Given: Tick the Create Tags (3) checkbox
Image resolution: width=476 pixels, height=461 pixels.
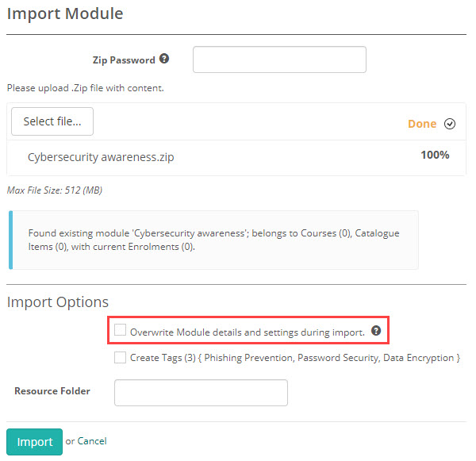Looking at the screenshot, I should [x=121, y=358].
